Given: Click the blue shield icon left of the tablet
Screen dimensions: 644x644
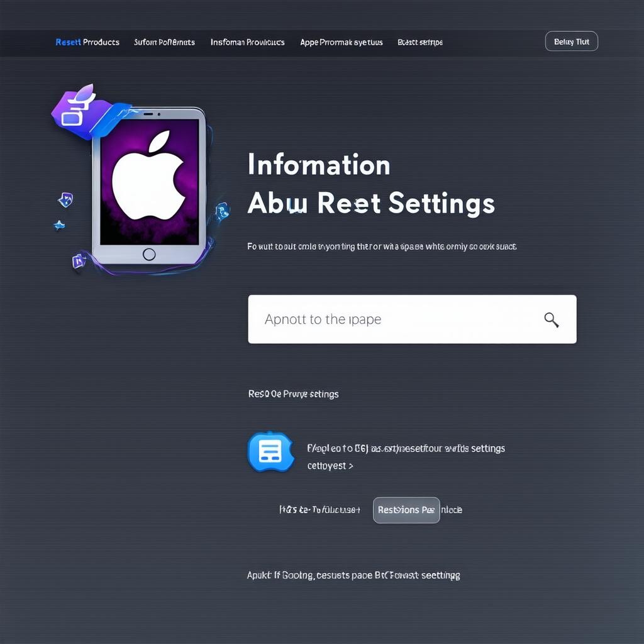Looking at the screenshot, I should pos(65,200).
